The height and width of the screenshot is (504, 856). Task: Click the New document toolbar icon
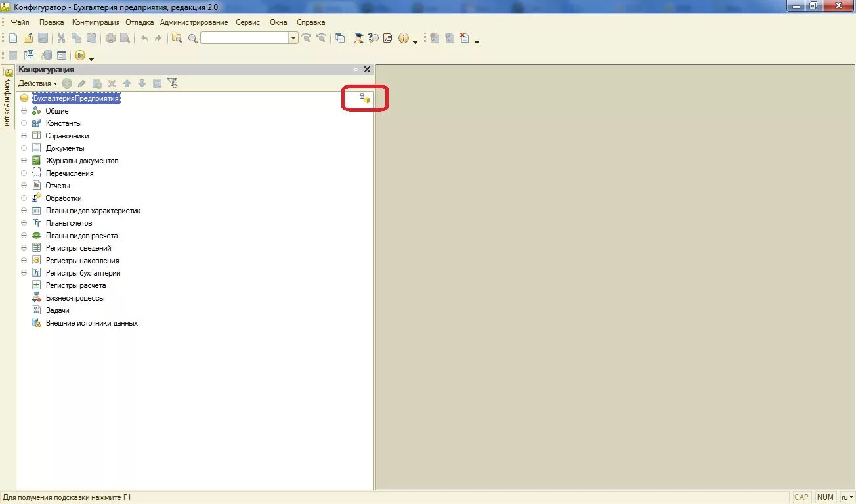click(x=12, y=38)
